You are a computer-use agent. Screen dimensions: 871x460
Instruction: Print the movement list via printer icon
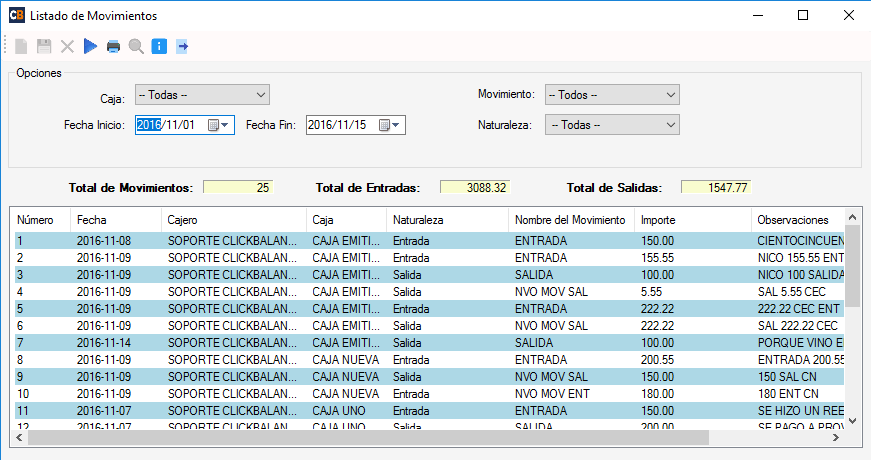113,47
